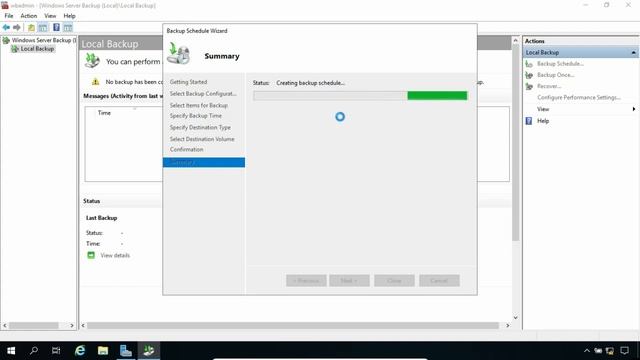Select the Specify Backup Time step
Viewport: 640px width, 360px height.
coord(196,116)
